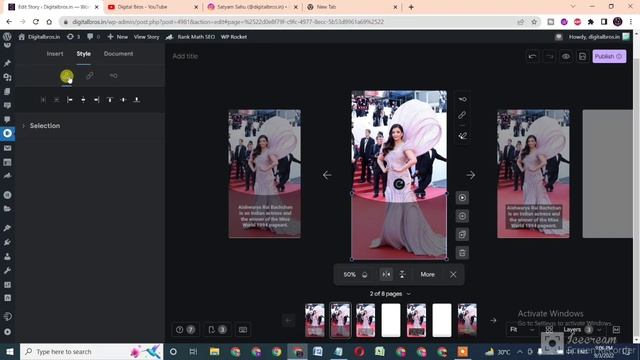Image resolution: width=640 pixels, height=360 pixels.
Task: Open the checklist button
Action: click(217, 330)
